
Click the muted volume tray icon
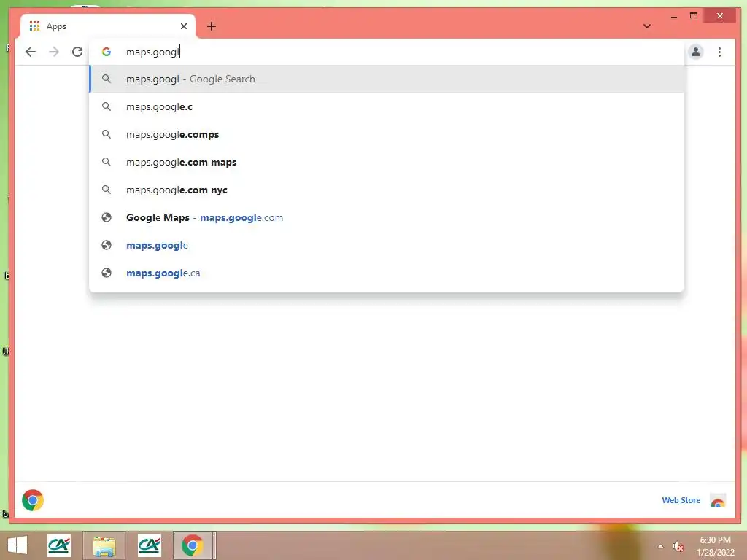pyautogui.click(x=678, y=546)
